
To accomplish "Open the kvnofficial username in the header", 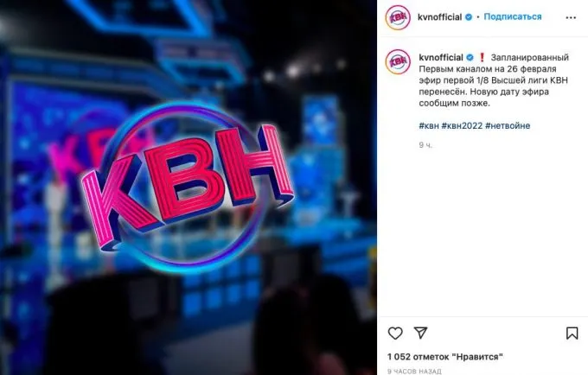I will [440, 17].
